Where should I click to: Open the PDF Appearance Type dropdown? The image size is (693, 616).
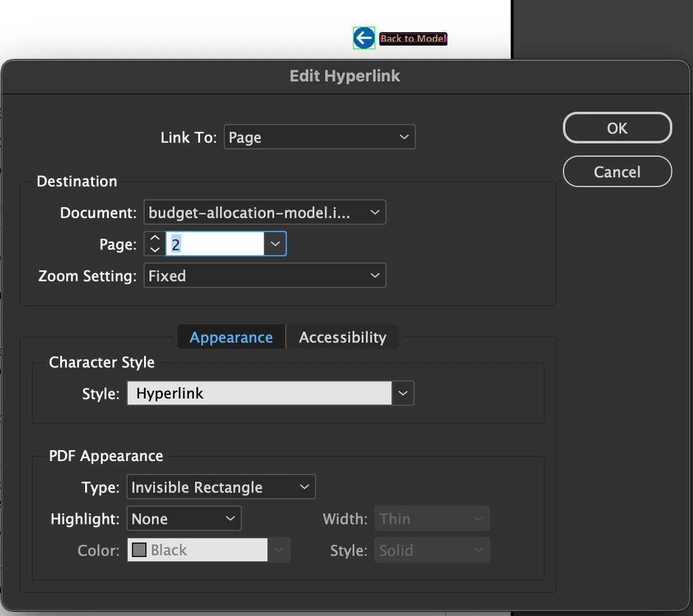pos(221,487)
